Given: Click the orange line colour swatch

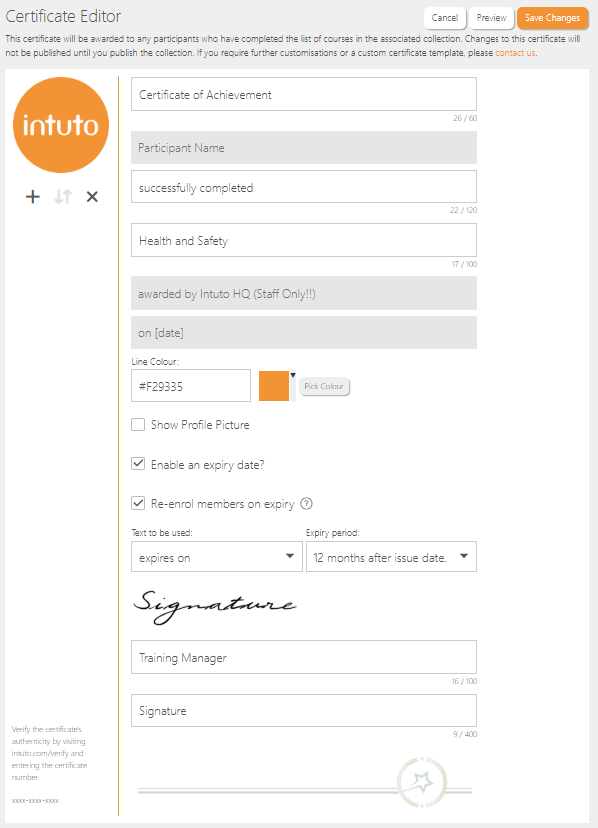Looking at the screenshot, I should pyautogui.click(x=274, y=386).
